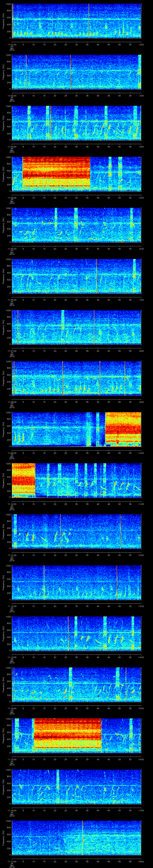Choose the spectrogram panel starting at 11:12:00
Viewport: 153px width, 868px height.
click(76, 582)
